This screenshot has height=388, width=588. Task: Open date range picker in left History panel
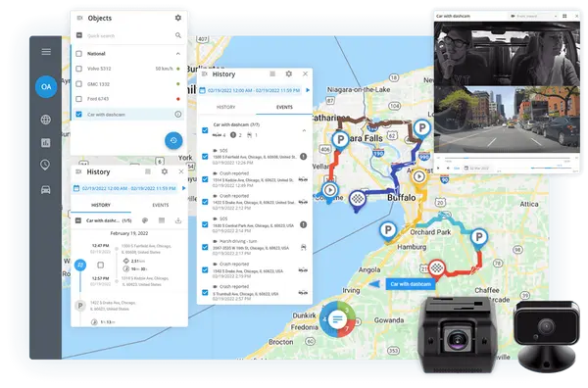click(x=125, y=188)
